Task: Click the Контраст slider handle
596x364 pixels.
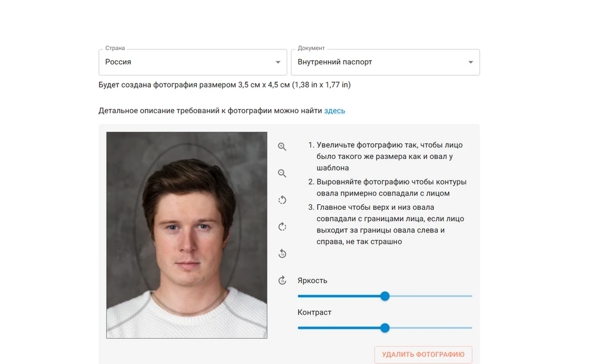Action: click(385, 328)
